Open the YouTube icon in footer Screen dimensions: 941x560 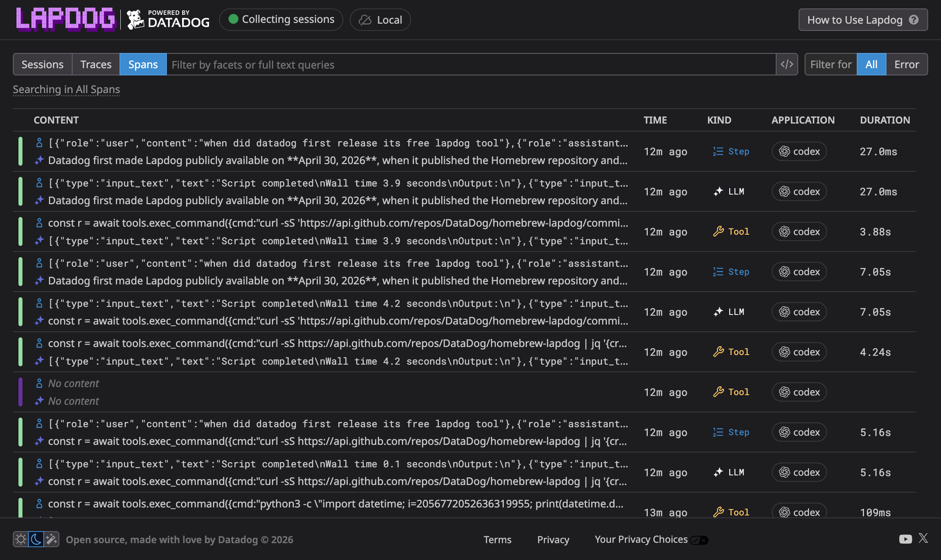pyautogui.click(x=905, y=539)
